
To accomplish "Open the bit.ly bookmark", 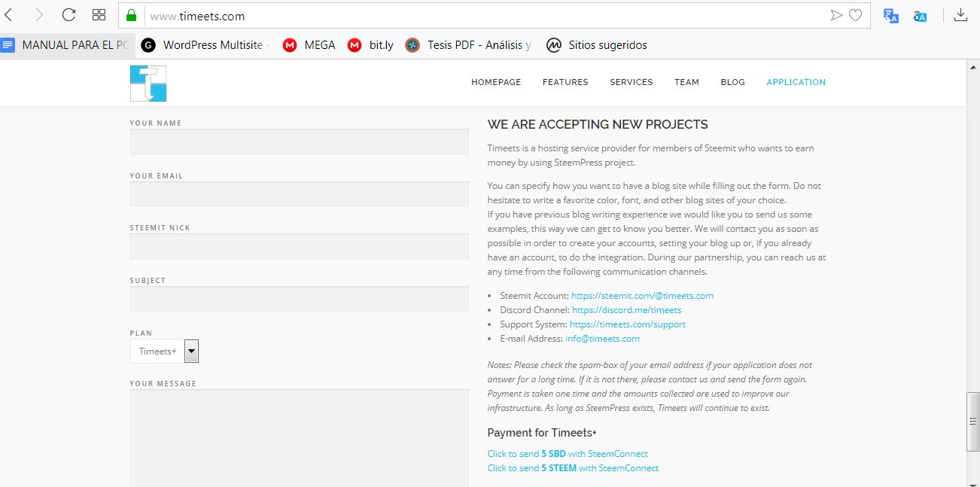I will coord(370,45).
